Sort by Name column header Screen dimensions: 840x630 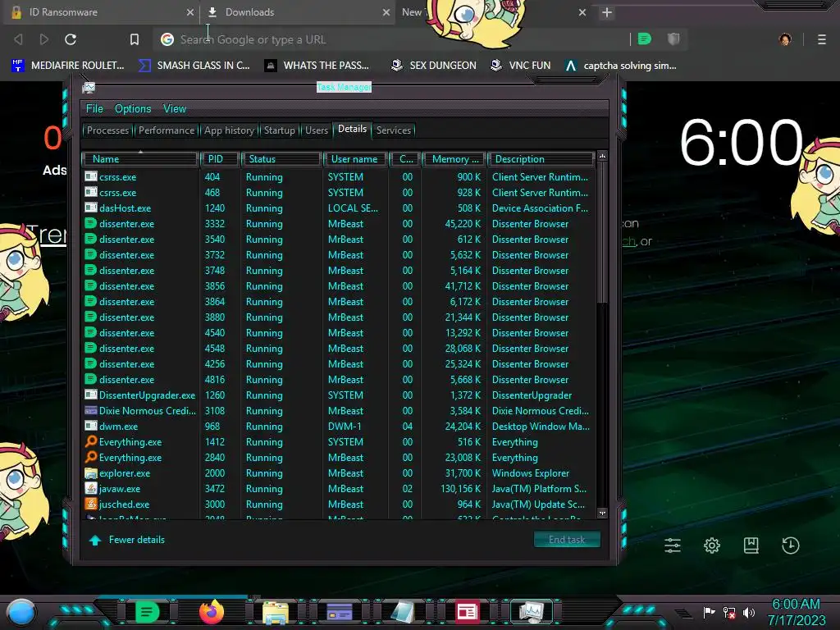(139, 159)
